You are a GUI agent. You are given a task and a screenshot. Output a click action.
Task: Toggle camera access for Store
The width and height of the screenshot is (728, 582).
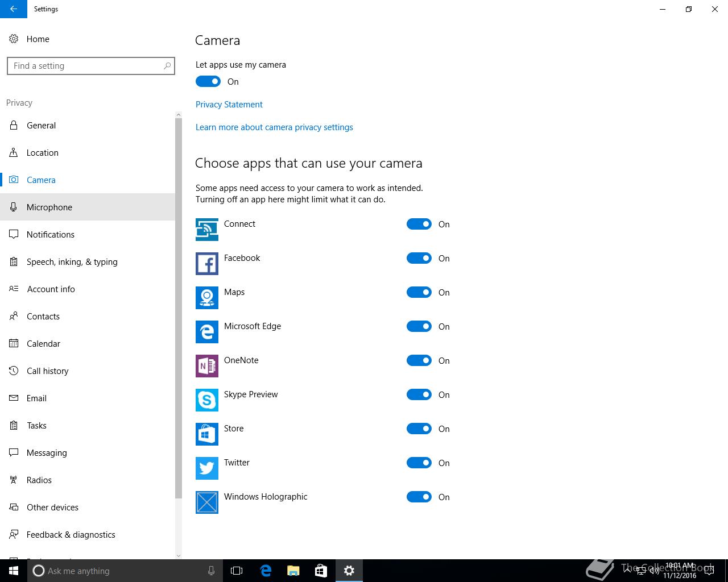pyautogui.click(x=419, y=429)
